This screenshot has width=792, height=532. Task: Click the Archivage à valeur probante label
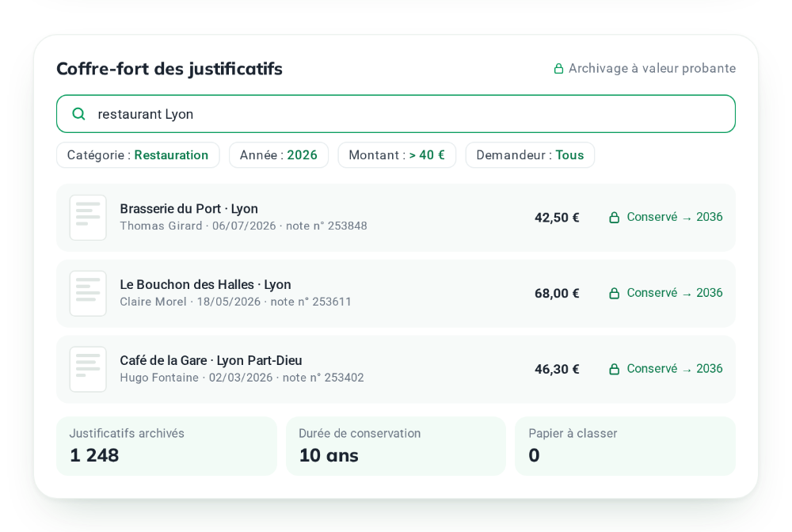click(652, 69)
